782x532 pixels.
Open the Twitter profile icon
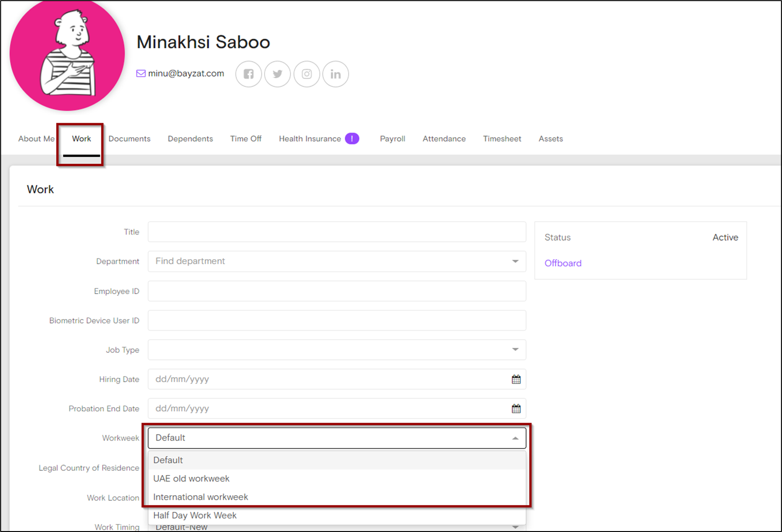pyautogui.click(x=277, y=74)
